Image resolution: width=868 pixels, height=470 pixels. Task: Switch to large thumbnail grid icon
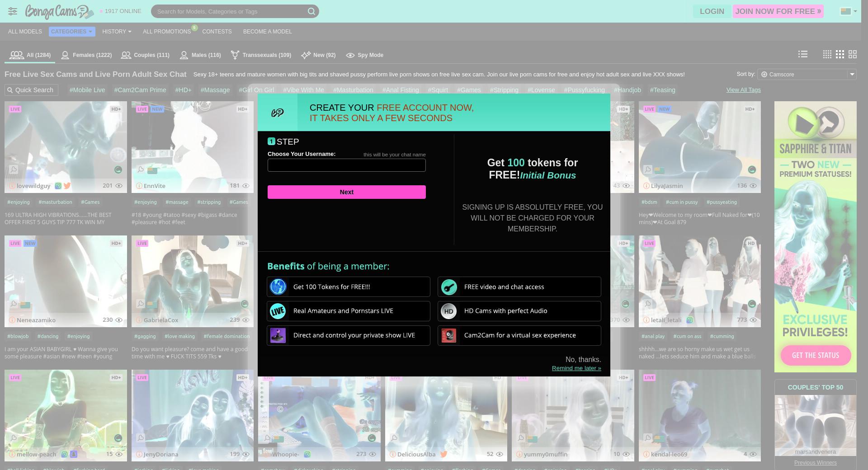(853, 54)
